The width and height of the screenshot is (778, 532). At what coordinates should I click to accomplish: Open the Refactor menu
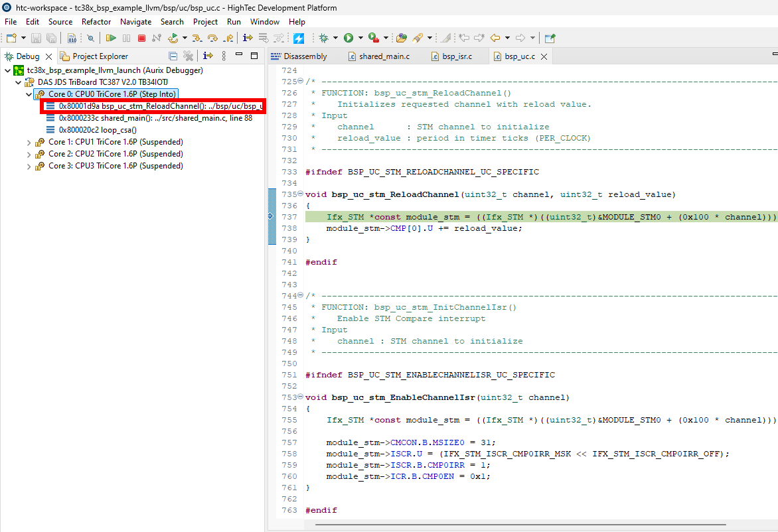pos(96,22)
